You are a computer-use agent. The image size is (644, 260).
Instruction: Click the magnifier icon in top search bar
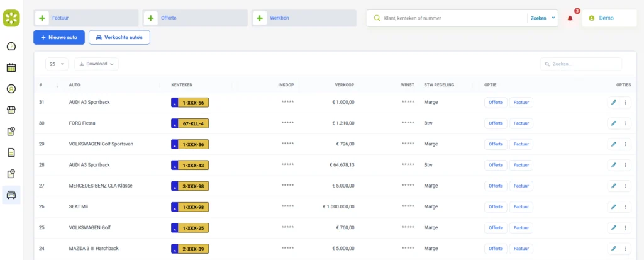click(x=377, y=18)
